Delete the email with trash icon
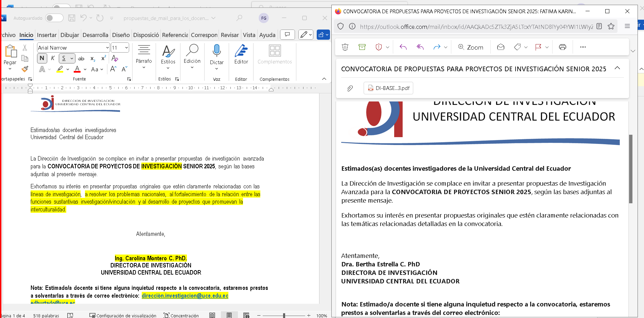The width and height of the screenshot is (644, 318). [345, 47]
